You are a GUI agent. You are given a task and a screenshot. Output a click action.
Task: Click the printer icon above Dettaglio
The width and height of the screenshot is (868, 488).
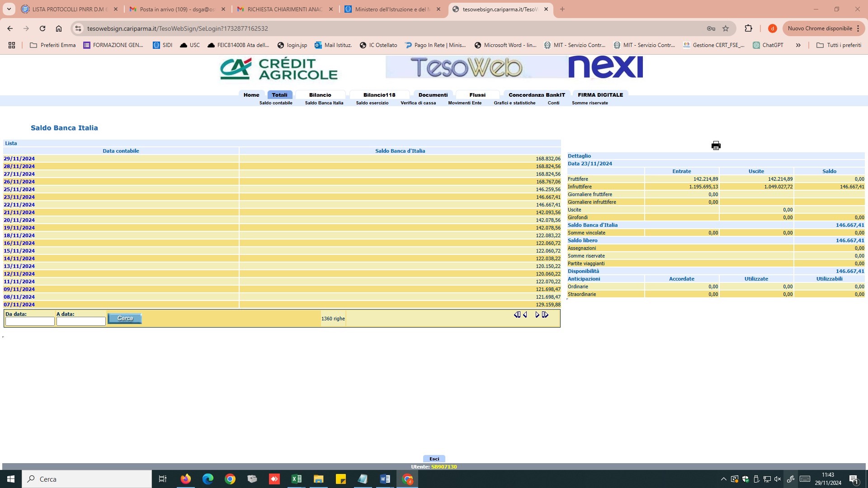coord(716,145)
